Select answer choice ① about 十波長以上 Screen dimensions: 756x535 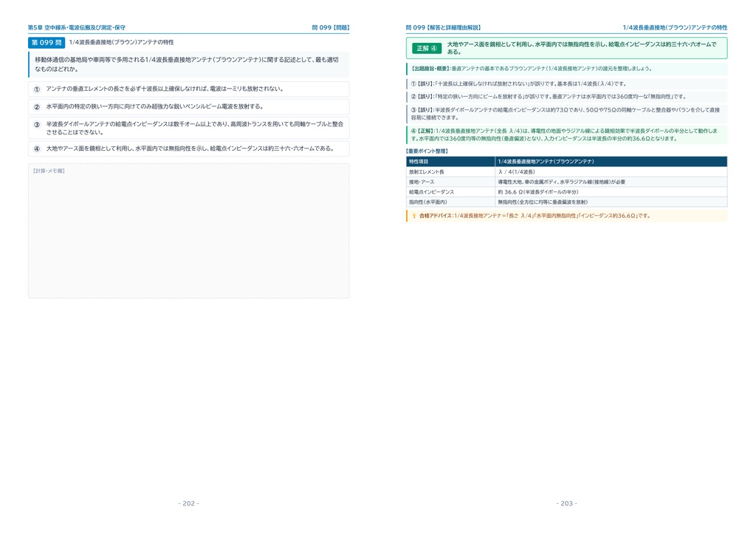tap(188, 89)
